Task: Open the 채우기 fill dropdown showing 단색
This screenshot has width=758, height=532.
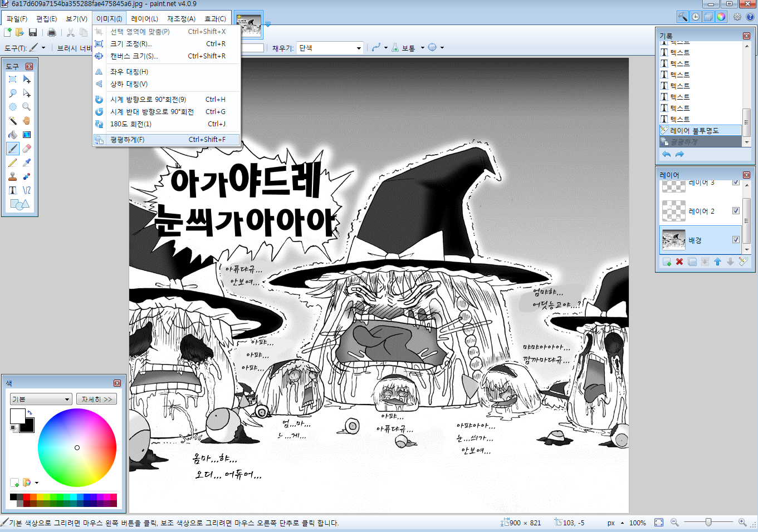Action: tap(330, 48)
